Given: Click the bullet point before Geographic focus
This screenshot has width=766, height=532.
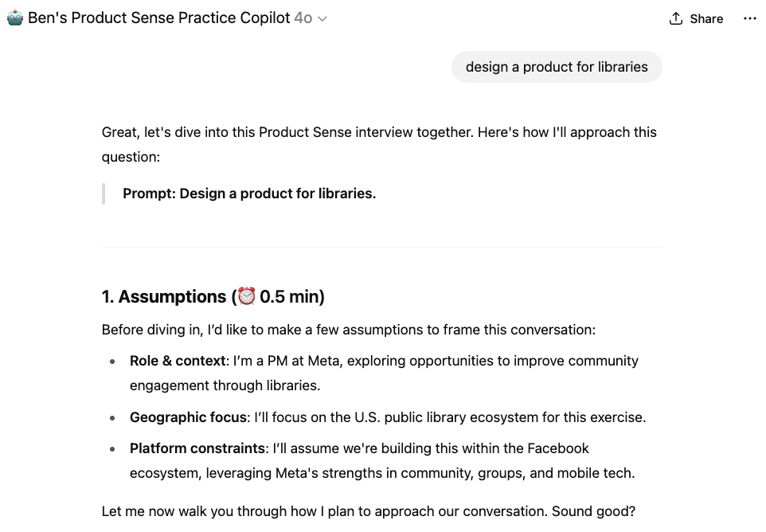Looking at the screenshot, I should tap(112, 418).
